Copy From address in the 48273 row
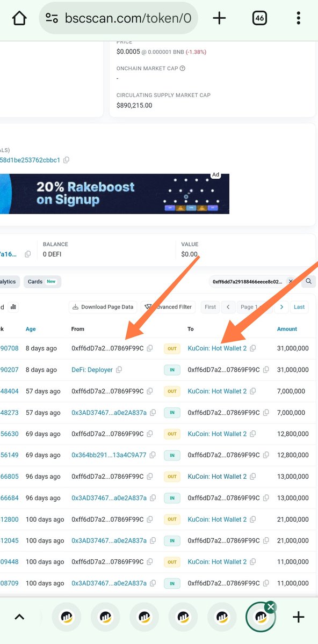The height and width of the screenshot is (644, 318). coord(153,413)
